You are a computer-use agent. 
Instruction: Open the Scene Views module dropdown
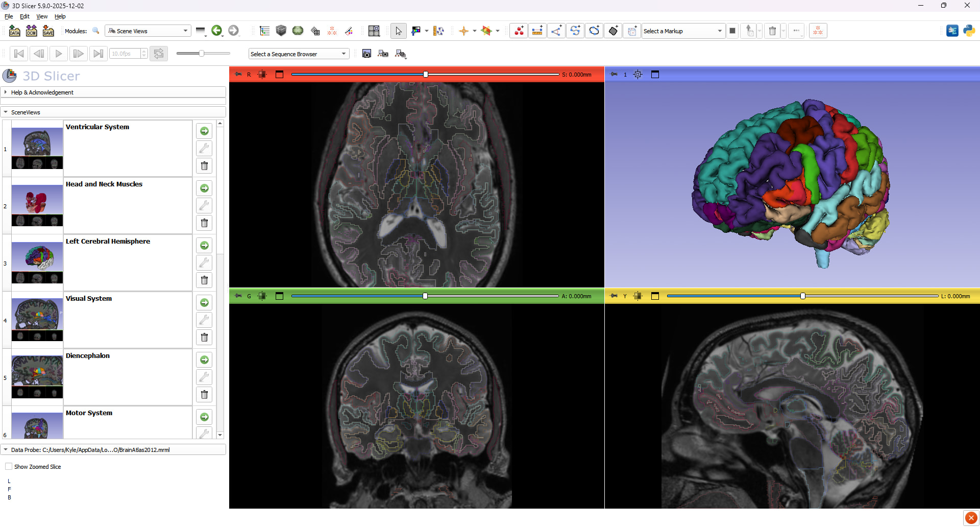click(148, 31)
